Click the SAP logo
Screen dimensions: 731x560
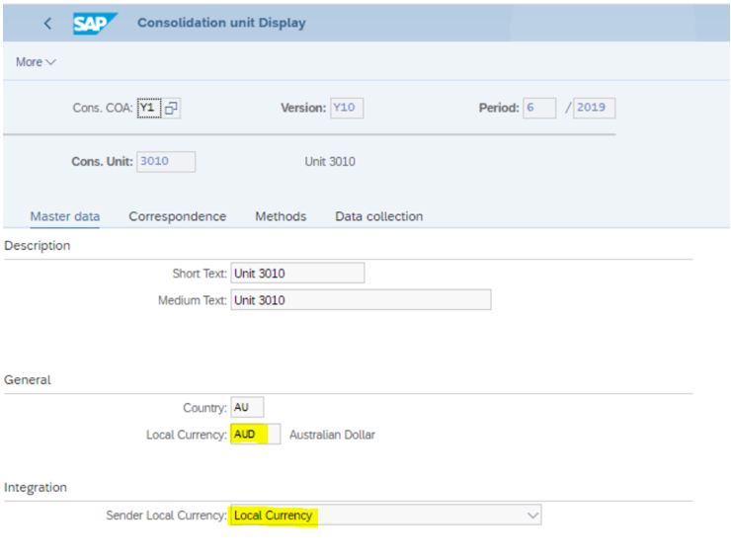tap(95, 23)
